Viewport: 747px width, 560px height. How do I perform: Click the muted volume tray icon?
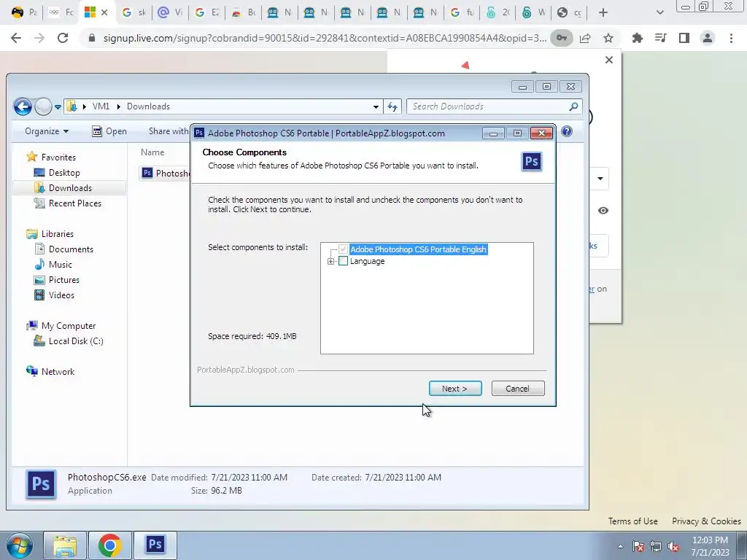pos(673,547)
